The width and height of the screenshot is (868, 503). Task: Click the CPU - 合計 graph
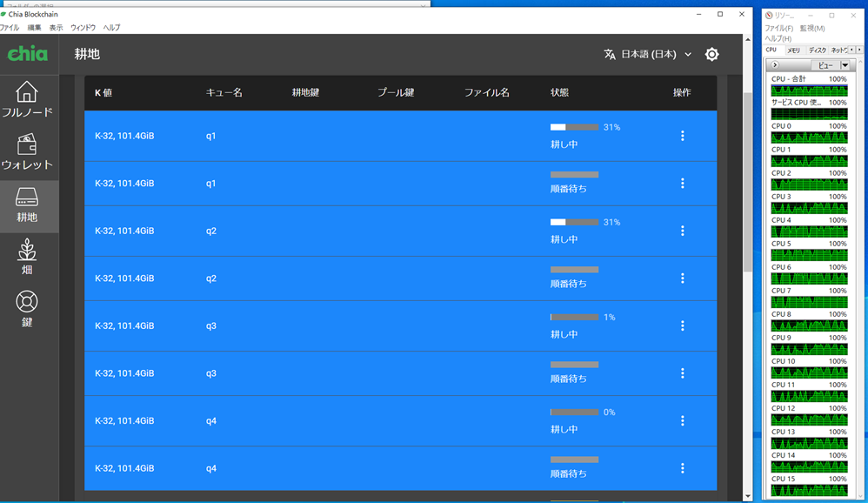(x=810, y=91)
